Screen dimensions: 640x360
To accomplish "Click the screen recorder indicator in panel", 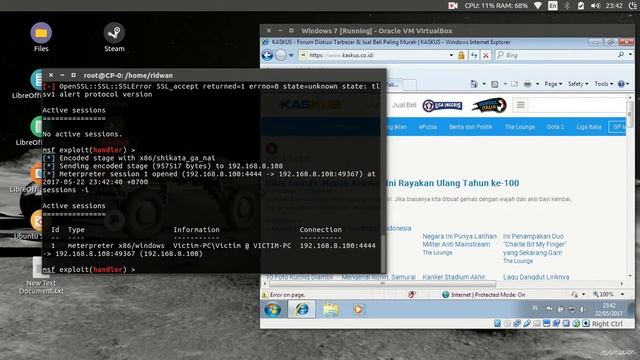I will [x=453, y=6].
